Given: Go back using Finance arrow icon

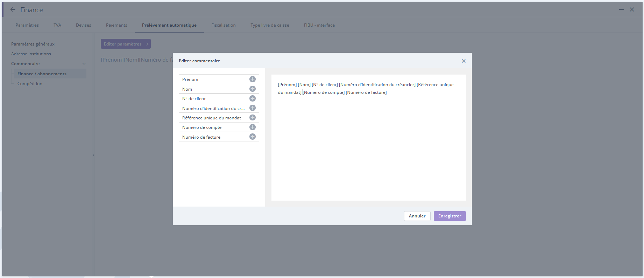Looking at the screenshot, I should [13, 10].
